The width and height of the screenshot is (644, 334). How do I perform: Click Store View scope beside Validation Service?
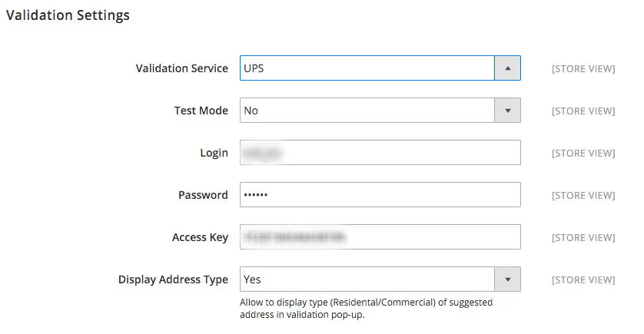pos(583,69)
